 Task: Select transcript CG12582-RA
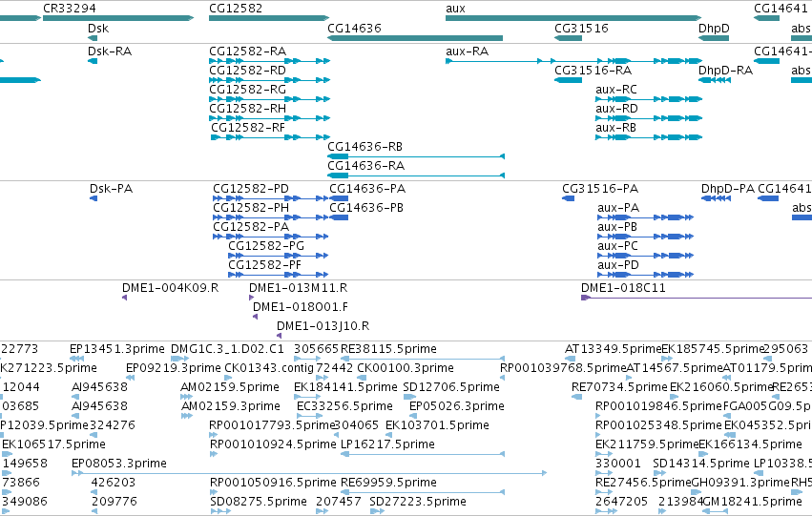pyautogui.click(x=247, y=52)
